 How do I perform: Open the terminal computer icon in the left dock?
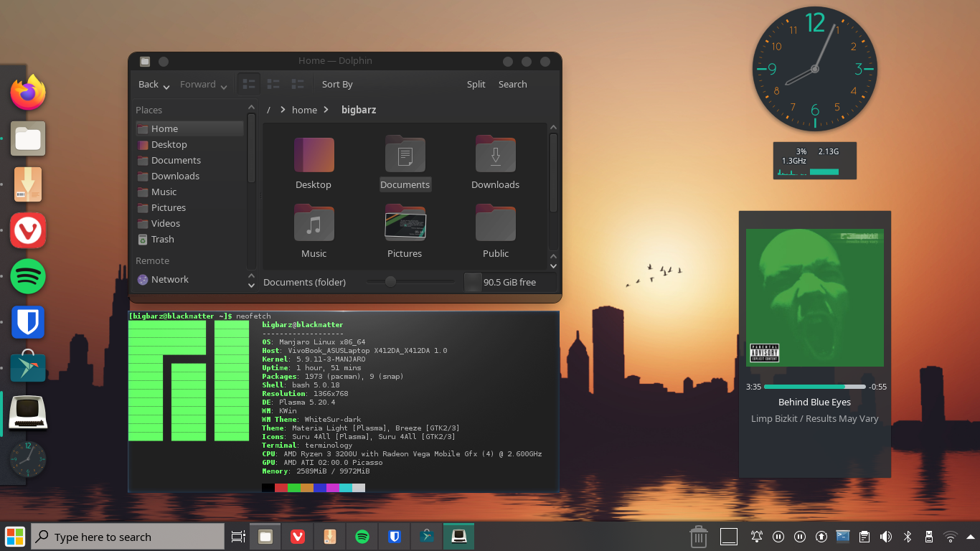[x=28, y=413]
